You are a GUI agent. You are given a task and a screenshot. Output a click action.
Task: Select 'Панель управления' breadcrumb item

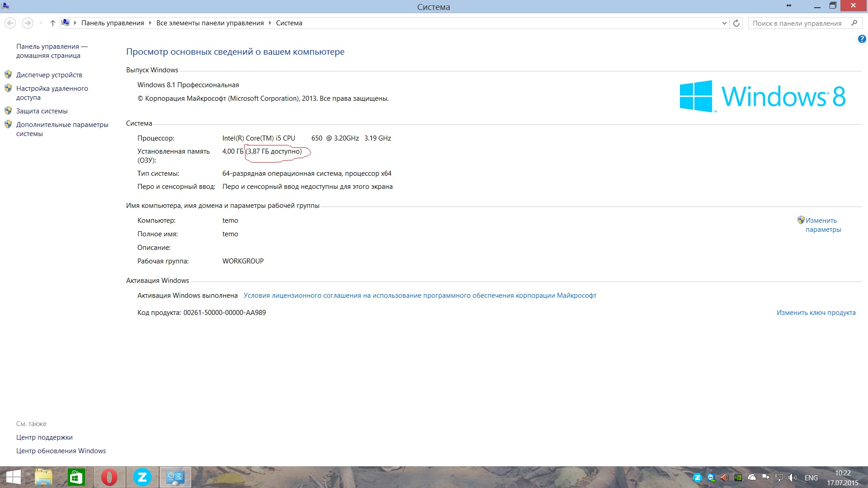[113, 23]
